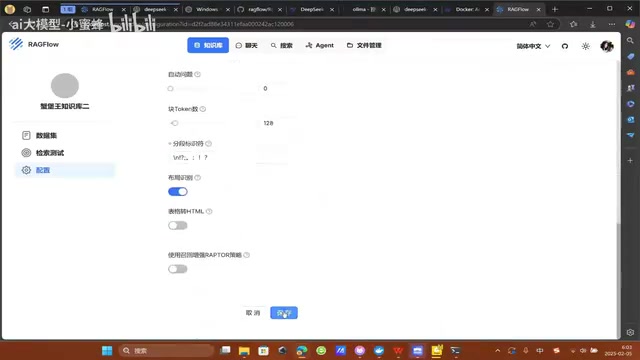Click the taskbar 搜索 search box
The height and width of the screenshot is (360, 640).
[167, 351]
